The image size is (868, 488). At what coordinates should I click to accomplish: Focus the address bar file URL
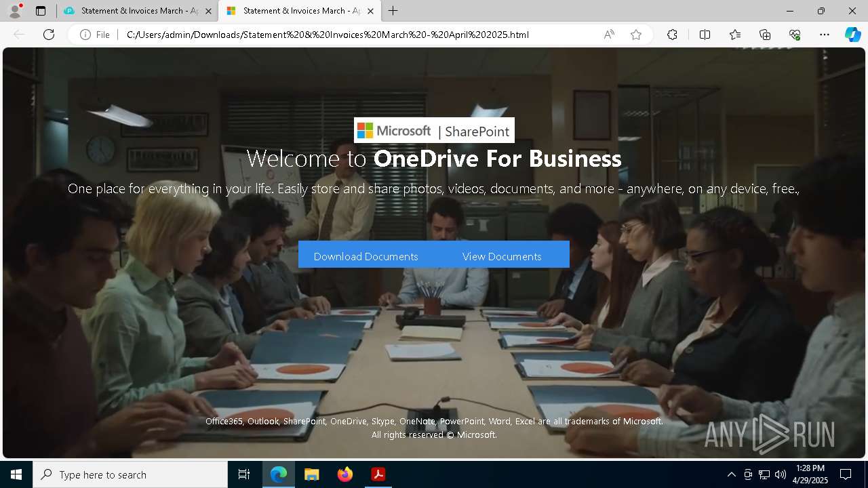pyautogui.click(x=328, y=35)
